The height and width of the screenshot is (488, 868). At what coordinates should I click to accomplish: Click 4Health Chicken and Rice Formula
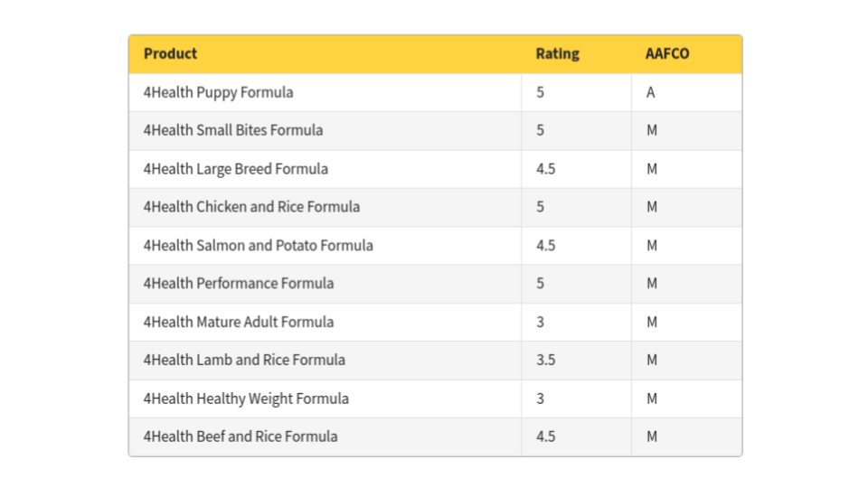[251, 207]
